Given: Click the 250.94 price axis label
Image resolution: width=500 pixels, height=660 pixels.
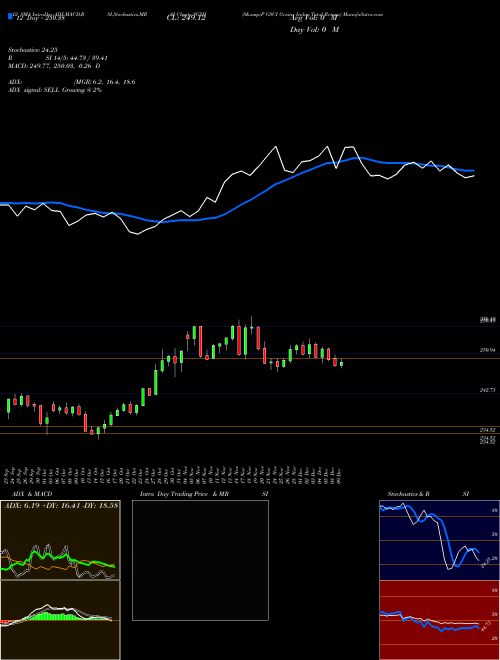Looking at the screenshot, I should point(488,350).
